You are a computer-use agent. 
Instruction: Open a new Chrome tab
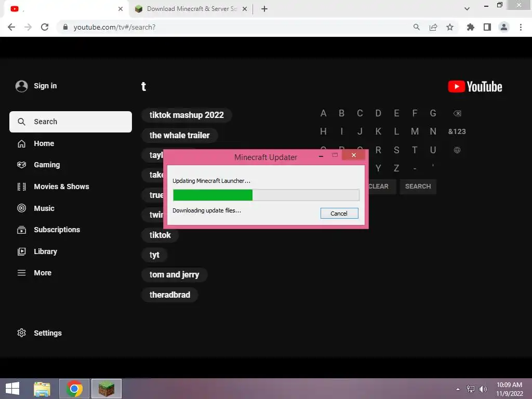(x=264, y=9)
